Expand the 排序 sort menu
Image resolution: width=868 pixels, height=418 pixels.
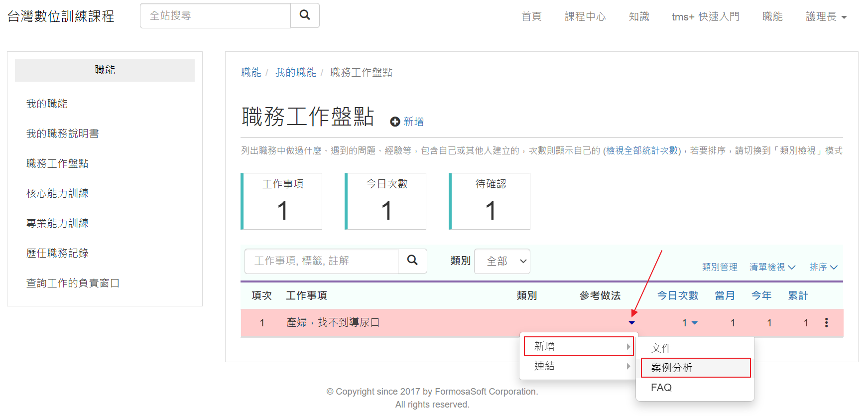coord(823,267)
